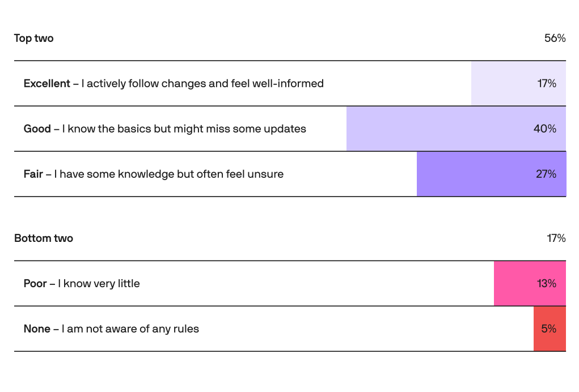Select the 'Excellent' response row label
The width and height of the screenshot is (579, 392).
pos(174,84)
